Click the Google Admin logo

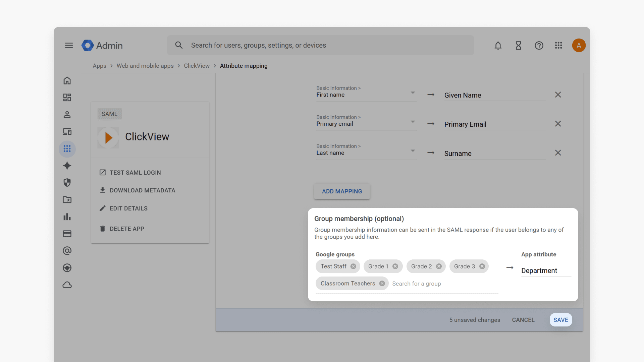pyautogui.click(x=102, y=45)
